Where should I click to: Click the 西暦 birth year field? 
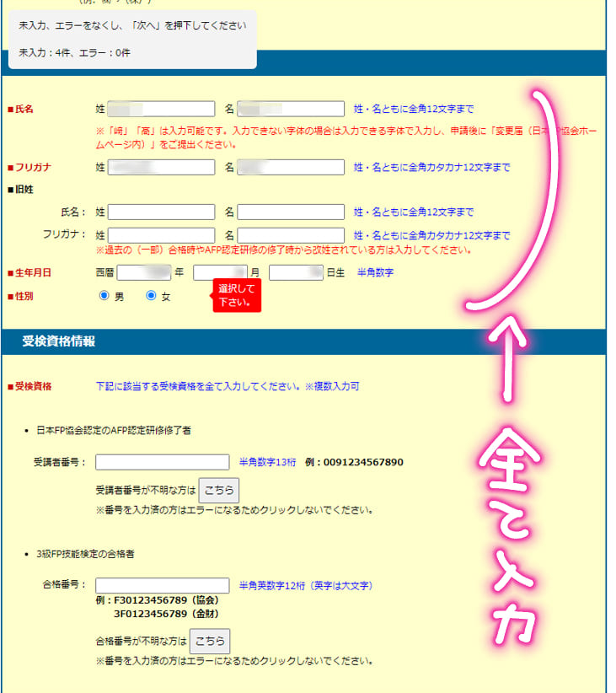coord(144,272)
